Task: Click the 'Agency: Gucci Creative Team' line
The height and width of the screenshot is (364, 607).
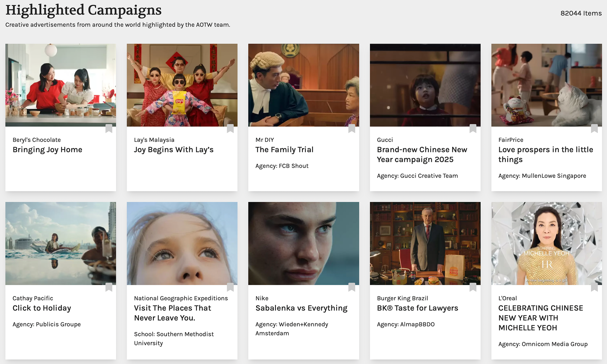Action: point(417,176)
